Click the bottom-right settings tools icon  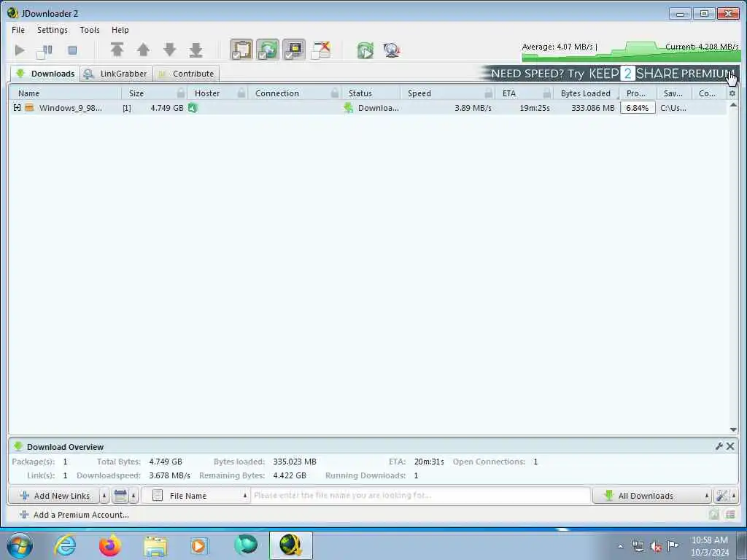tap(721, 496)
